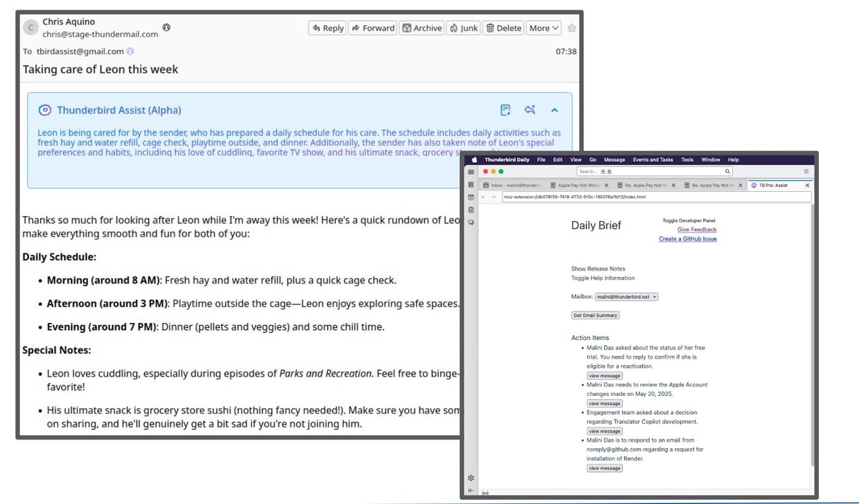Collapse the spaces toolbar
Viewport: 859px width, 504px height.
[471, 490]
